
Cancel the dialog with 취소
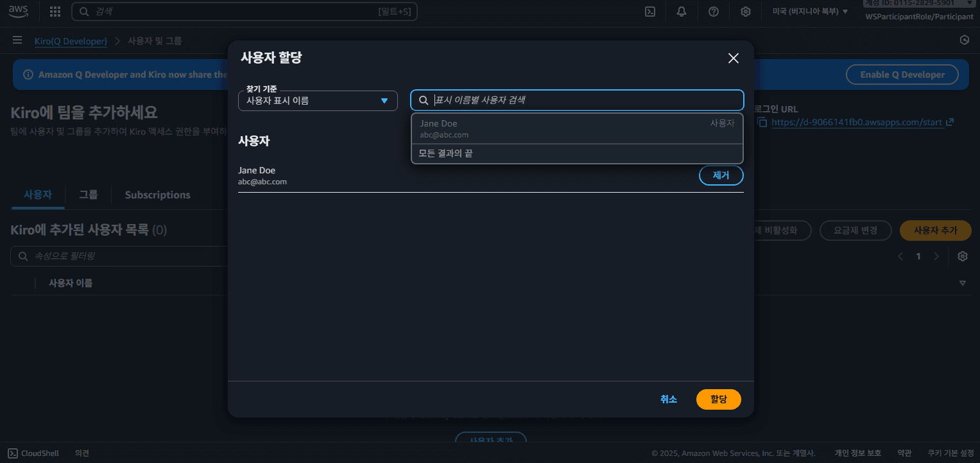click(669, 399)
